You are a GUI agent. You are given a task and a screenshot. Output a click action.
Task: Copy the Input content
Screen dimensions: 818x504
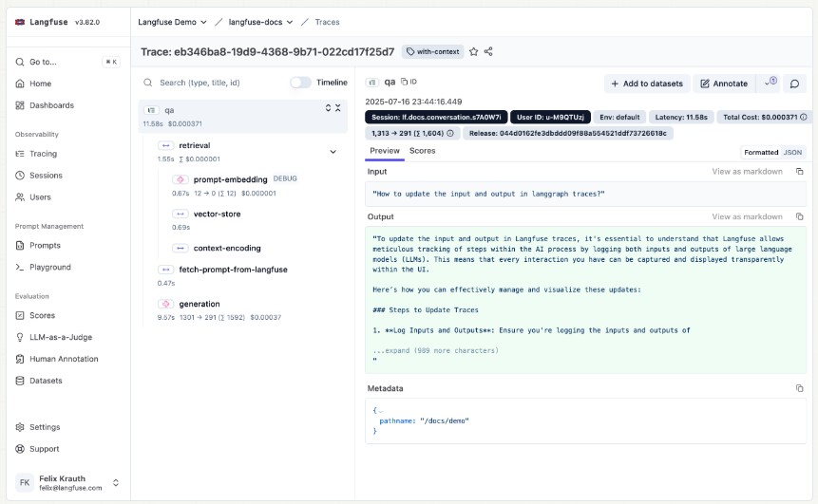799,172
